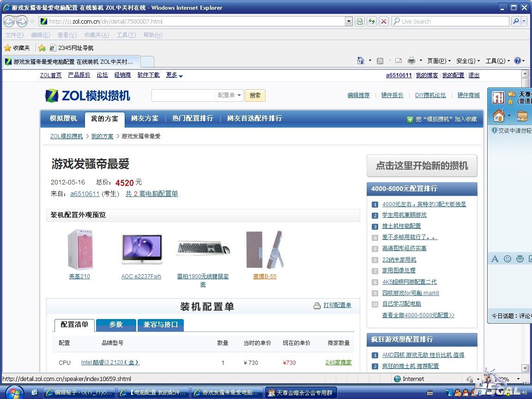
Task: Open the 打印配置单 link
Action: click(x=337, y=305)
